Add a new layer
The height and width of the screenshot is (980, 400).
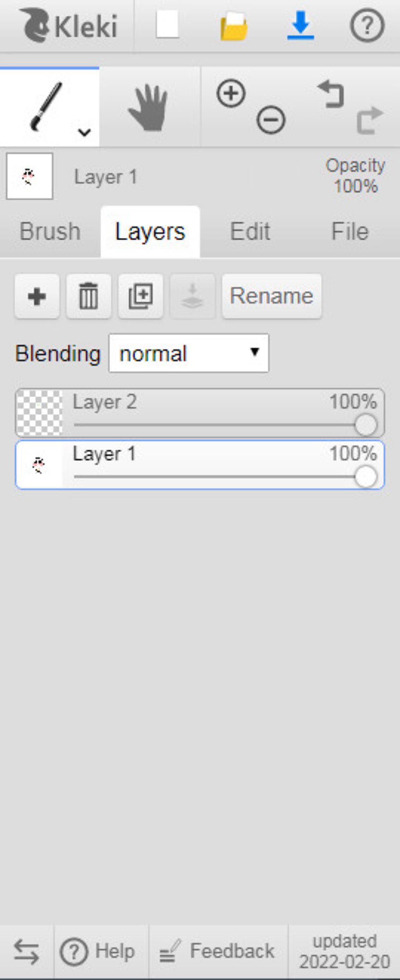click(37, 296)
